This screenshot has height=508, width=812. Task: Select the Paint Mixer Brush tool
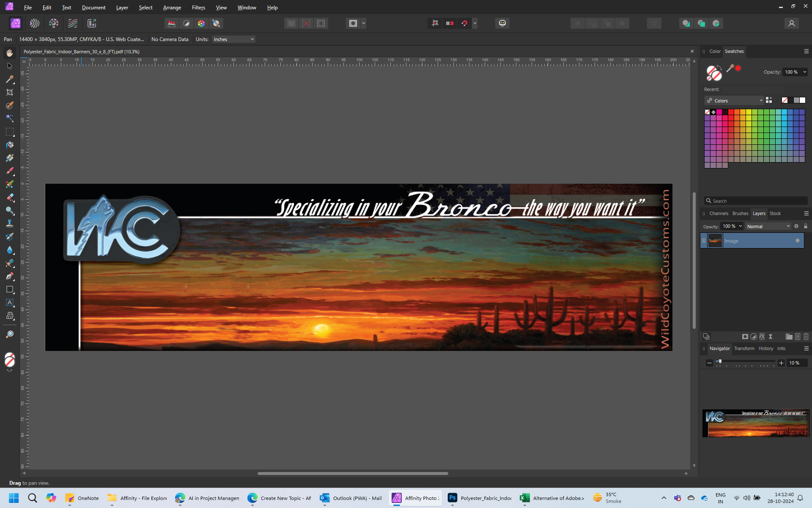tap(10, 184)
